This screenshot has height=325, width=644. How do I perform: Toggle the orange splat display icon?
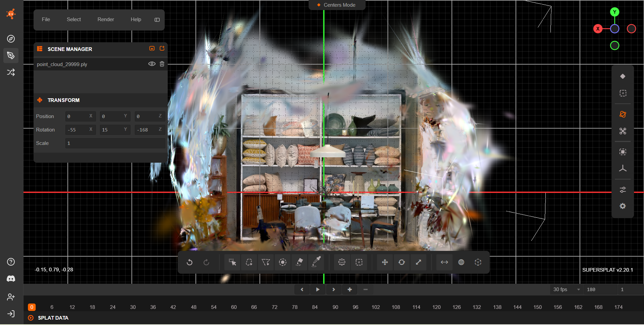pyautogui.click(x=623, y=114)
